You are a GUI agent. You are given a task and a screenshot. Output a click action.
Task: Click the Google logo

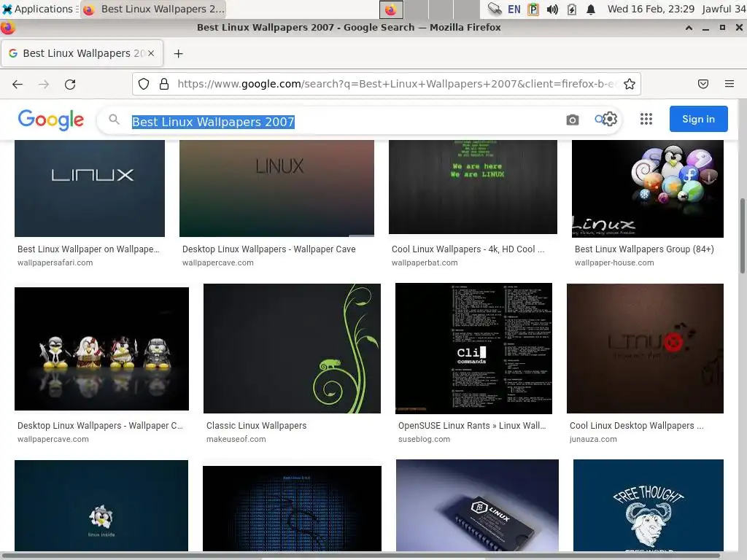coord(51,120)
